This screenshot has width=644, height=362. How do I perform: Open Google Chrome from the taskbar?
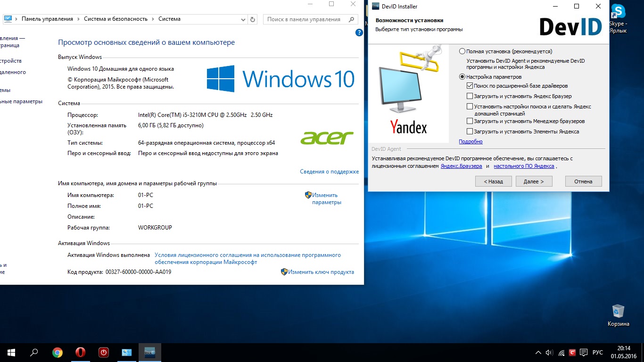click(x=57, y=352)
